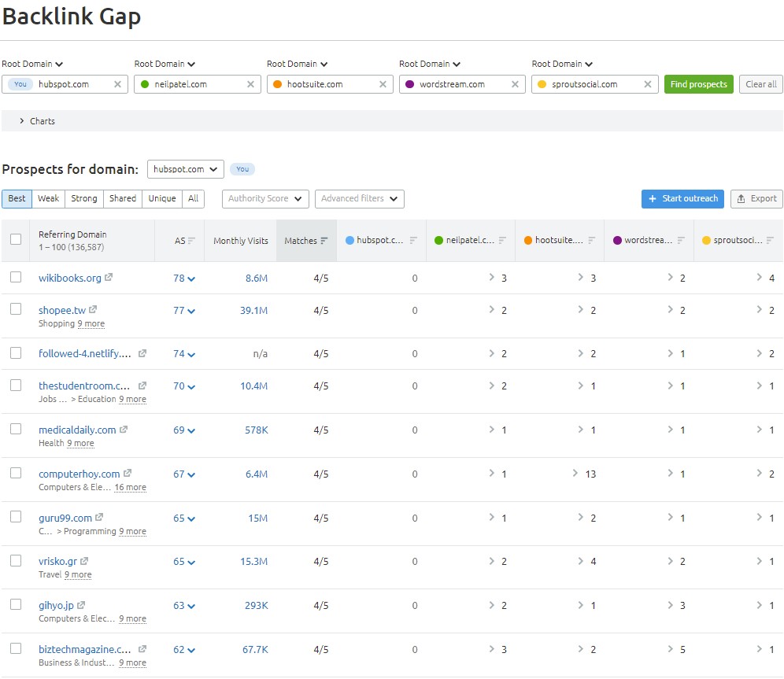Sort by hootsuite column icon
Viewport: 784px width, 679px height.
click(x=591, y=240)
